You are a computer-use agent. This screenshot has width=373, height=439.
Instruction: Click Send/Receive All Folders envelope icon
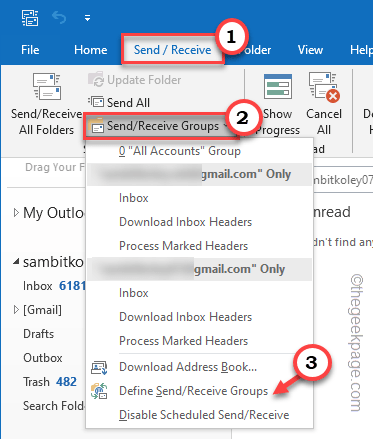point(47,87)
